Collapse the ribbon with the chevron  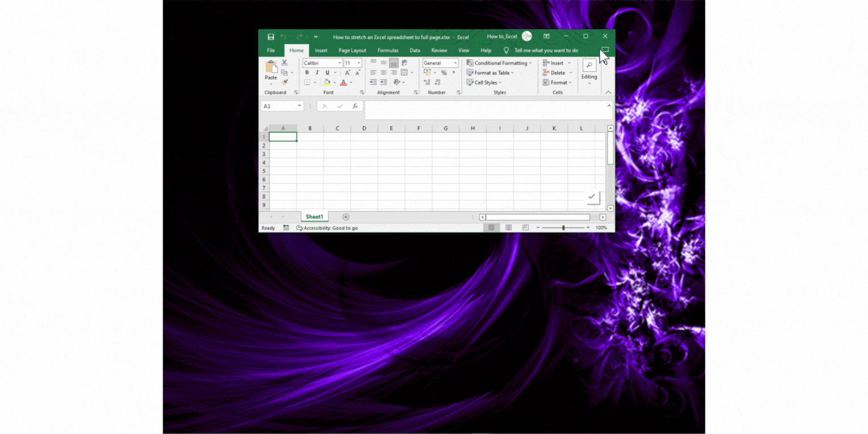[608, 92]
